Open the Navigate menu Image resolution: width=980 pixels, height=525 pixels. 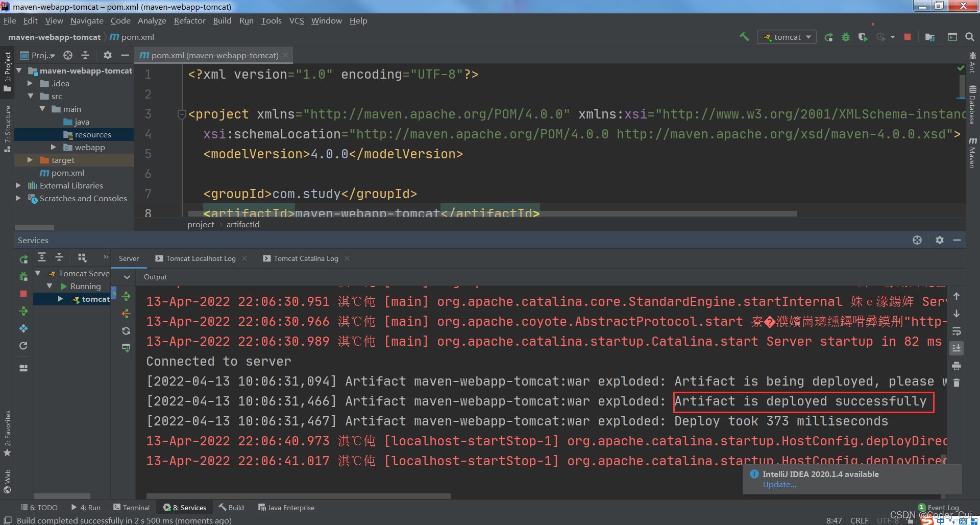point(87,21)
